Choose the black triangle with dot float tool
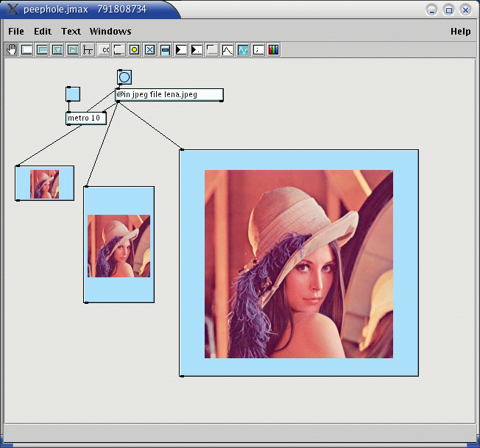This screenshot has width=480, height=448. pyautogui.click(x=197, y=49)
